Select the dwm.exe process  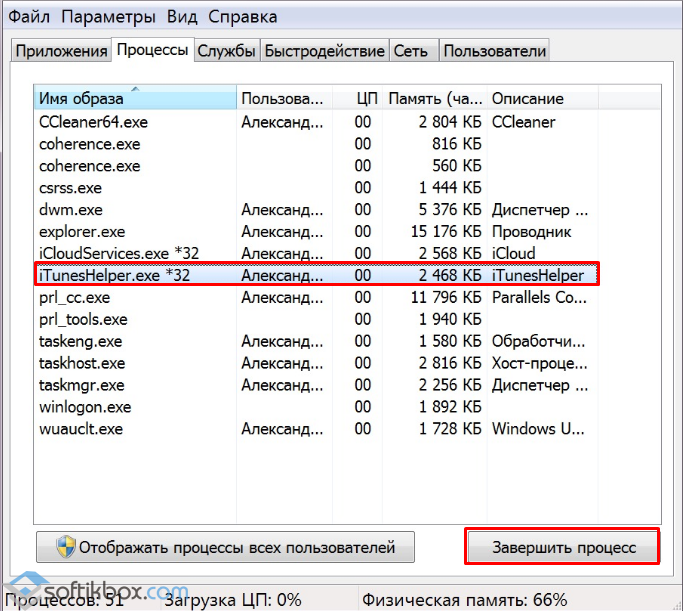coord(317,209)
